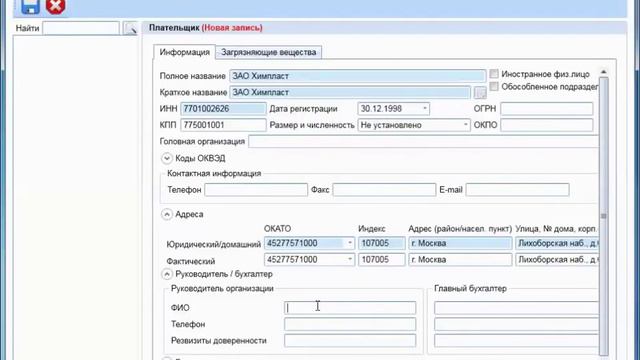This screenshot has height=360, width=640.
Task: Click the Краткое название field
Action: (350, 92)
